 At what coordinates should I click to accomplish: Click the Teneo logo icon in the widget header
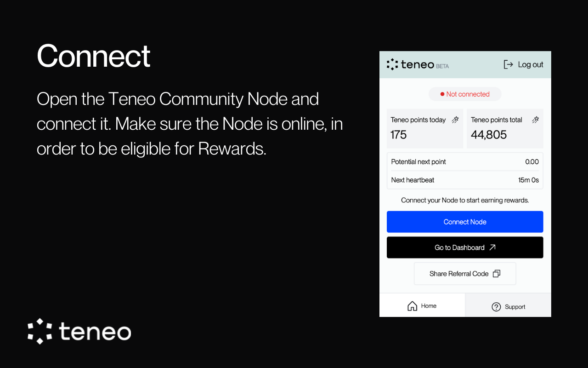tap(392, 64)
